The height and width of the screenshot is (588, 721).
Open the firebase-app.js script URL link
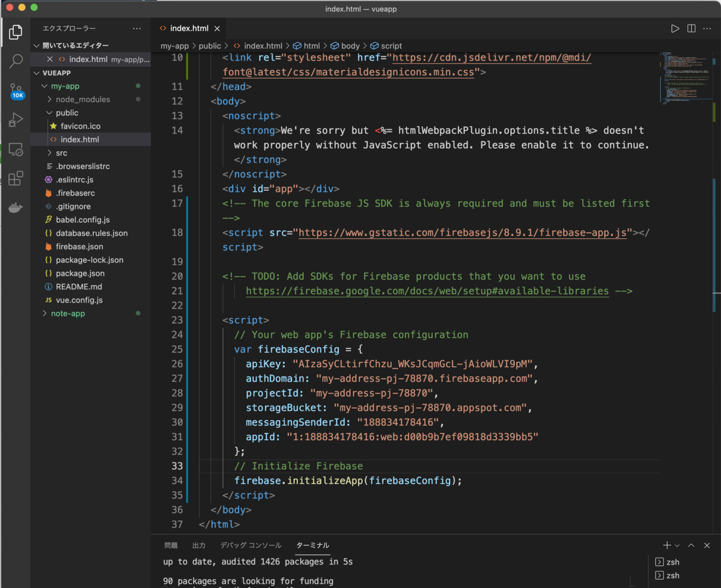coord(462,232)
